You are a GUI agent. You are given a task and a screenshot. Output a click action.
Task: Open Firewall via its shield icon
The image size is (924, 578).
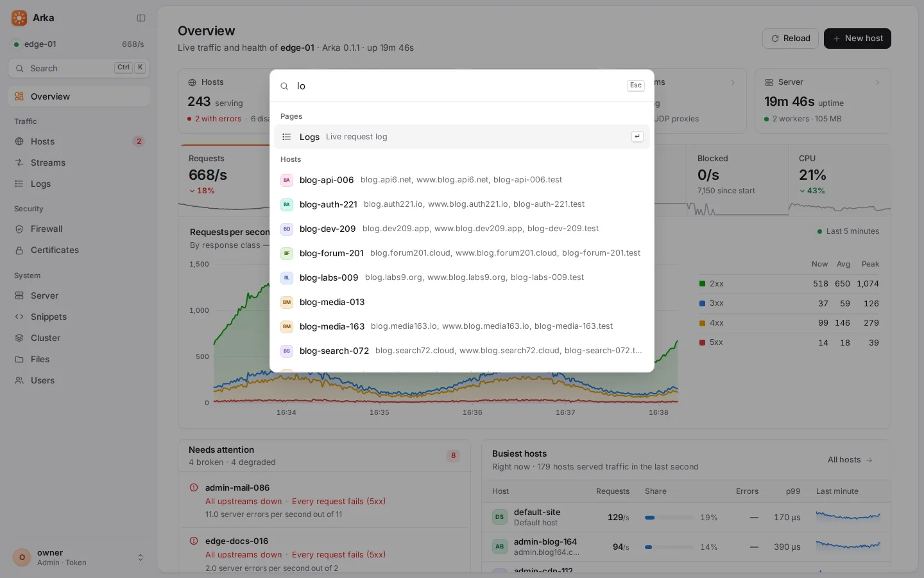pyautogui.click(x=19, y=229)
